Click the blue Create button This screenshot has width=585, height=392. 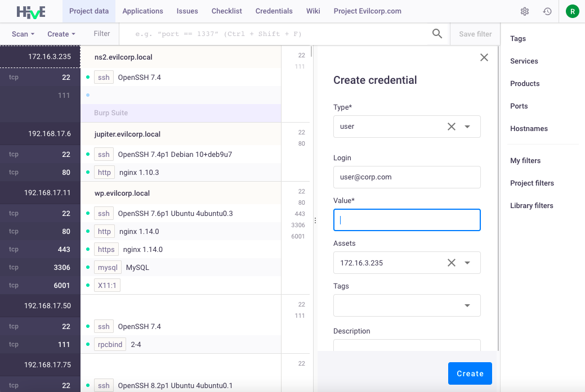tap(470, 373)
